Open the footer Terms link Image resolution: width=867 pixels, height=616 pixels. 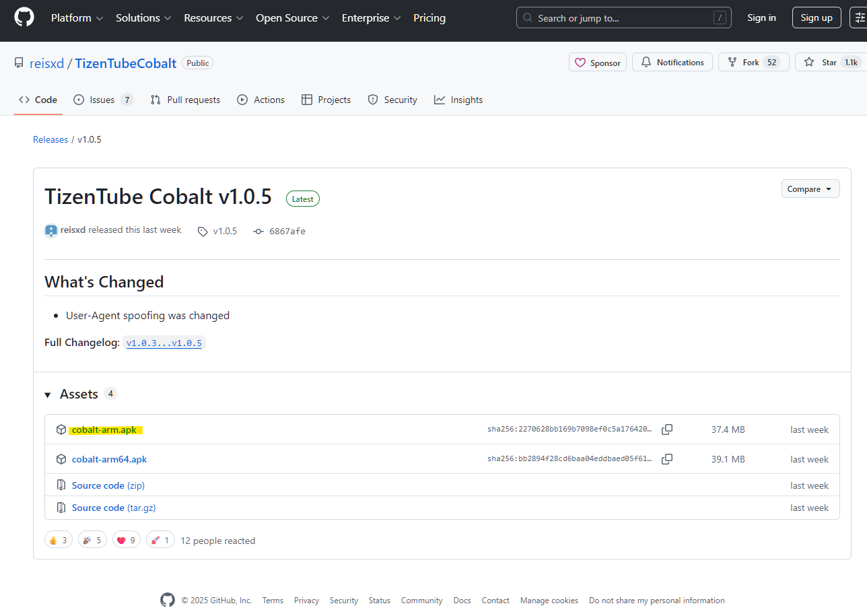pos(273,601)
